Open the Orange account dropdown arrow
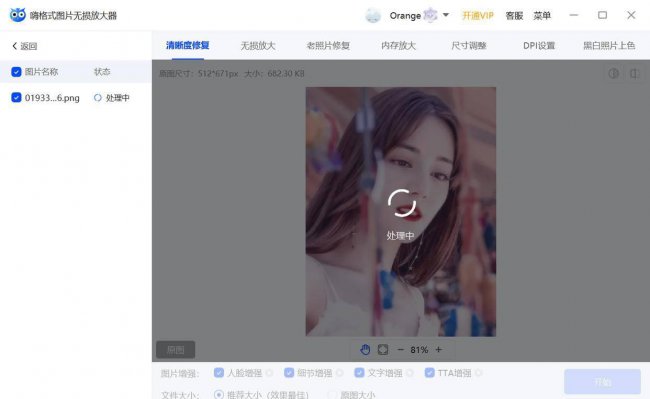Viewport: 650px width, 399px height. (x=446, y=15)
